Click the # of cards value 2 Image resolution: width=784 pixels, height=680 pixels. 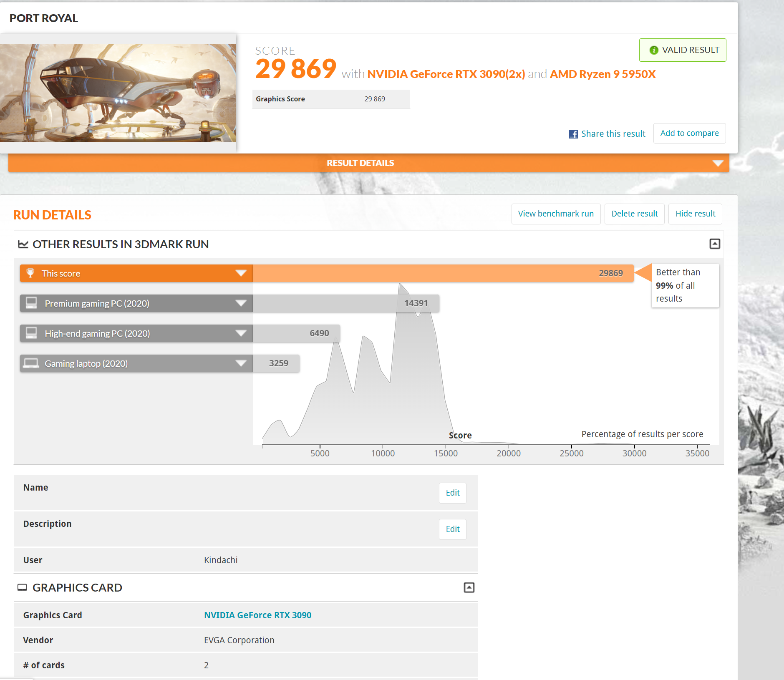point(206,665)
